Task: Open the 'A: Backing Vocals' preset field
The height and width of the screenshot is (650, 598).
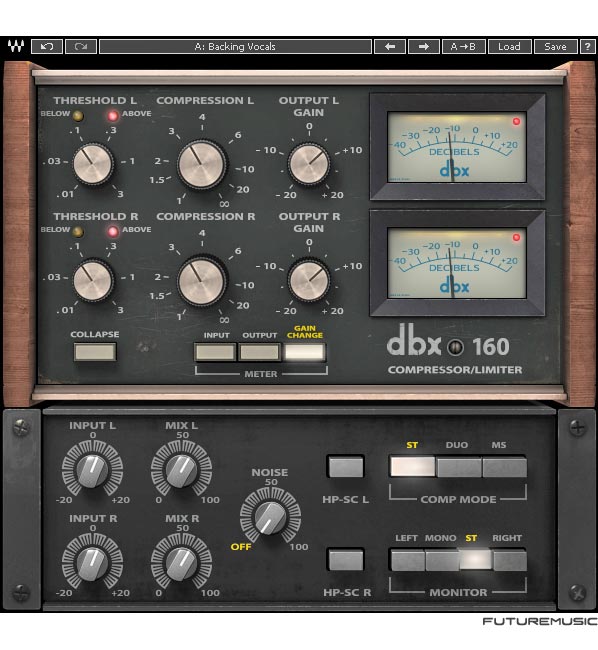Action: [235, 46]
